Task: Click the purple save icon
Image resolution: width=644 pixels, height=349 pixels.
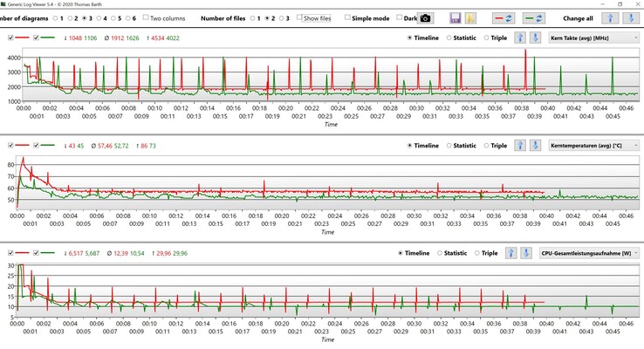Action: (456, 17)
